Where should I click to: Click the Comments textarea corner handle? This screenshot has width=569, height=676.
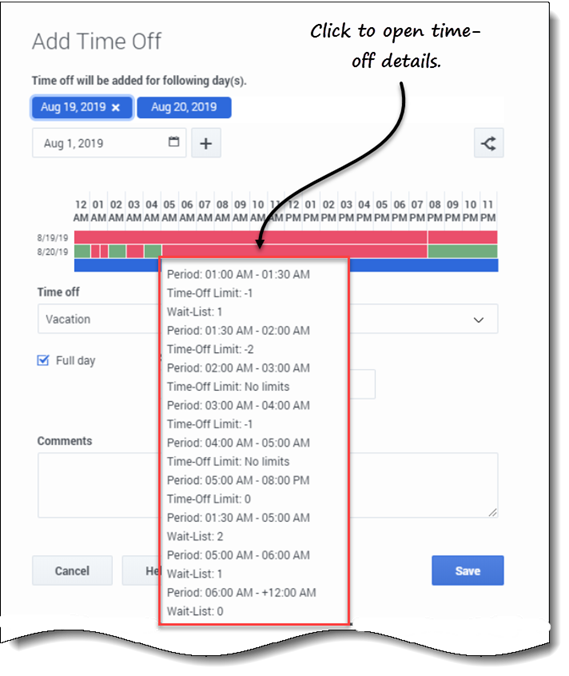[493, 512]
